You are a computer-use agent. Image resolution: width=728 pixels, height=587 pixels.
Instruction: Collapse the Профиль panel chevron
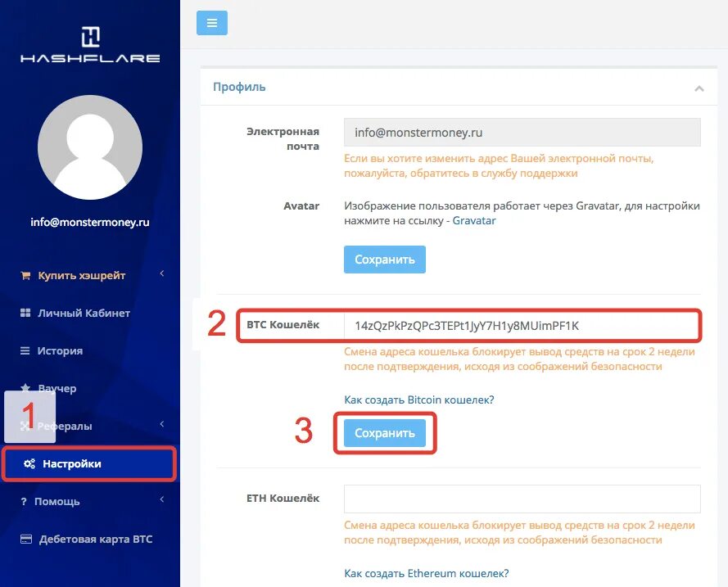[699, 88]
